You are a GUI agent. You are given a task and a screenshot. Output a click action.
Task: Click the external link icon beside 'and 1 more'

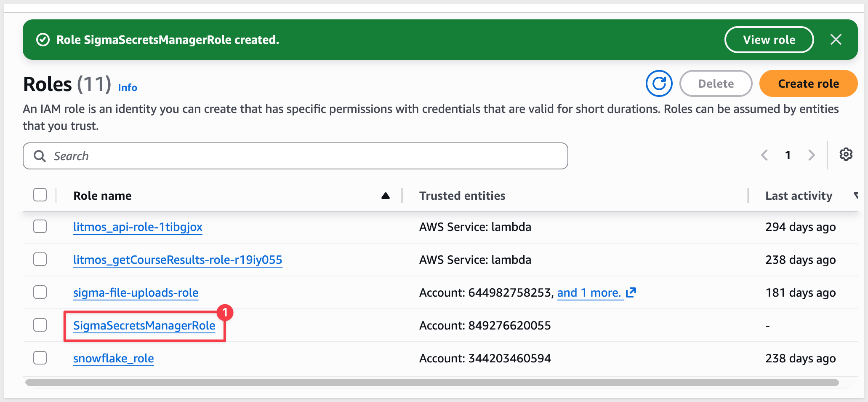[631, 292]
